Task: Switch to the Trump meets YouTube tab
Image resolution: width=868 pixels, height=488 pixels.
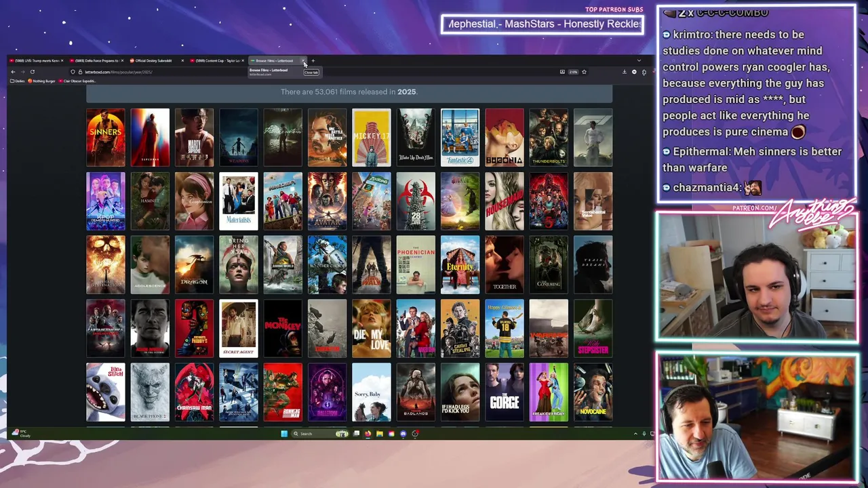Action: [x=37, y=61]
